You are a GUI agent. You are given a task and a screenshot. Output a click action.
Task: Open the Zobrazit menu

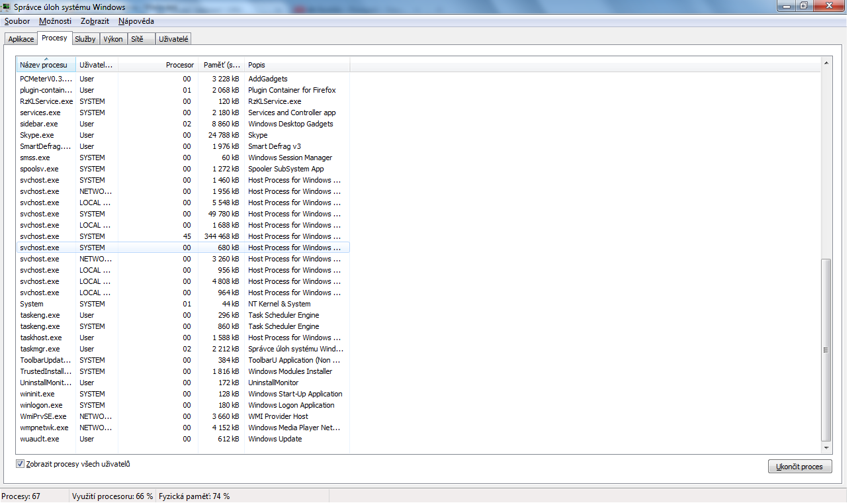pyautogui.click(x=95, y=21)
